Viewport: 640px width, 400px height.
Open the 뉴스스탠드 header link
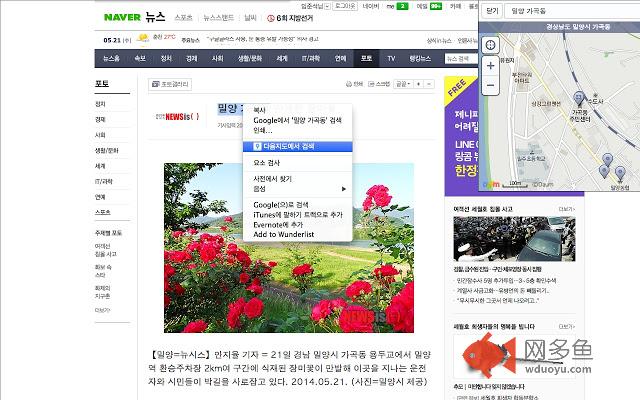pos(218,18)
